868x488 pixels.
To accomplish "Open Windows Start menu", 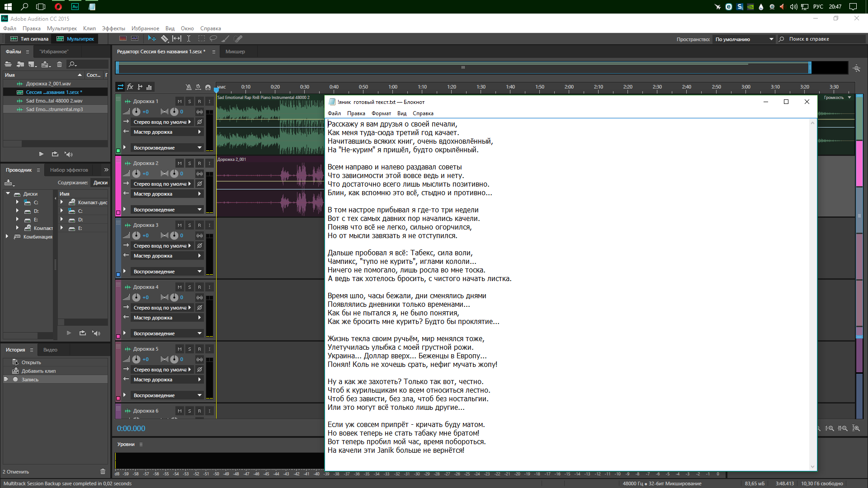I will [8, 7].
